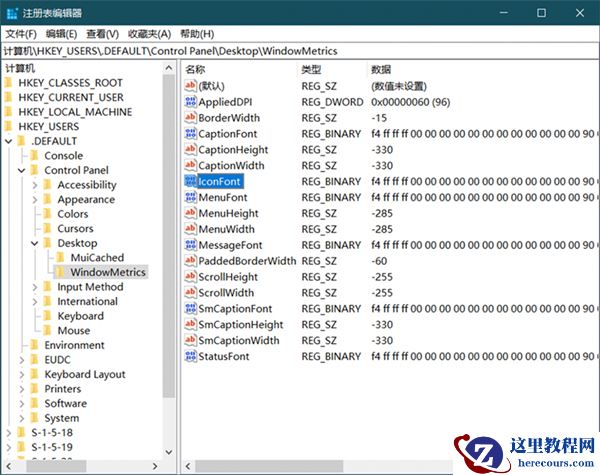Open the 编辑(E) menu
600x475 pixels.
point(61,34)
